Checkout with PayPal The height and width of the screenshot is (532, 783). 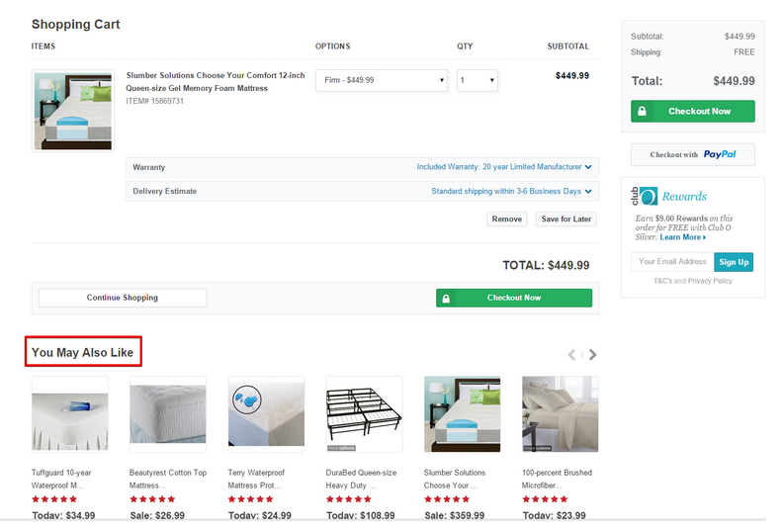click(x=692, y=154)
